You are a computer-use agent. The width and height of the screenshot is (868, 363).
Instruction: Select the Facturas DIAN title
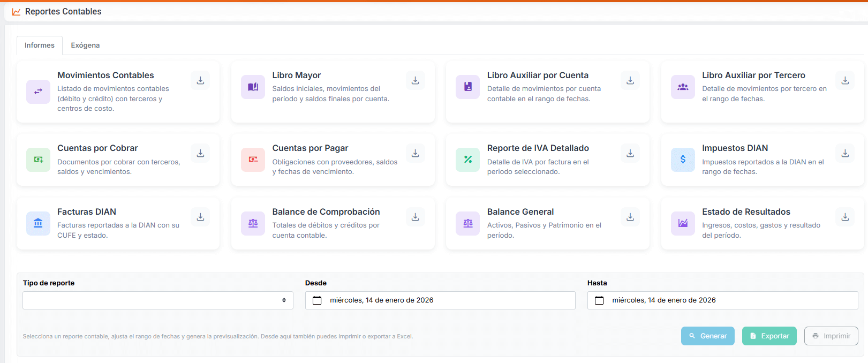coord(87,212)
